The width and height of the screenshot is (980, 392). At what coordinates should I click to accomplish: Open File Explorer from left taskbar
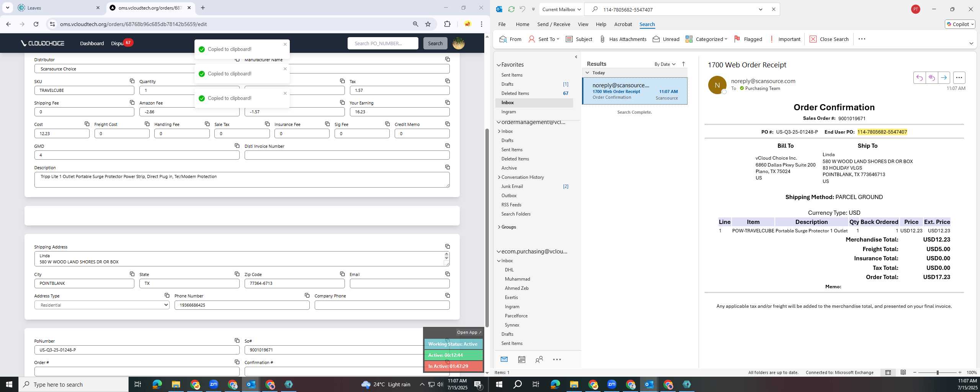click(176, 384)
